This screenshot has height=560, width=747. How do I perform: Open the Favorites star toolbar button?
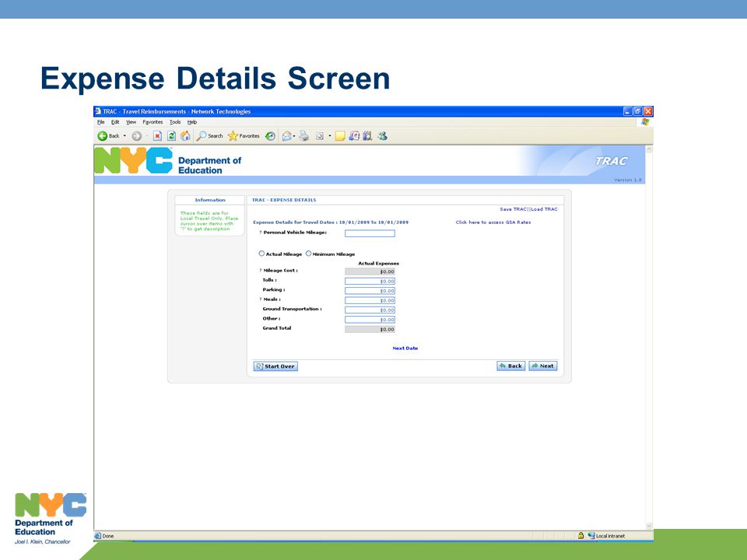pos(244,136)
